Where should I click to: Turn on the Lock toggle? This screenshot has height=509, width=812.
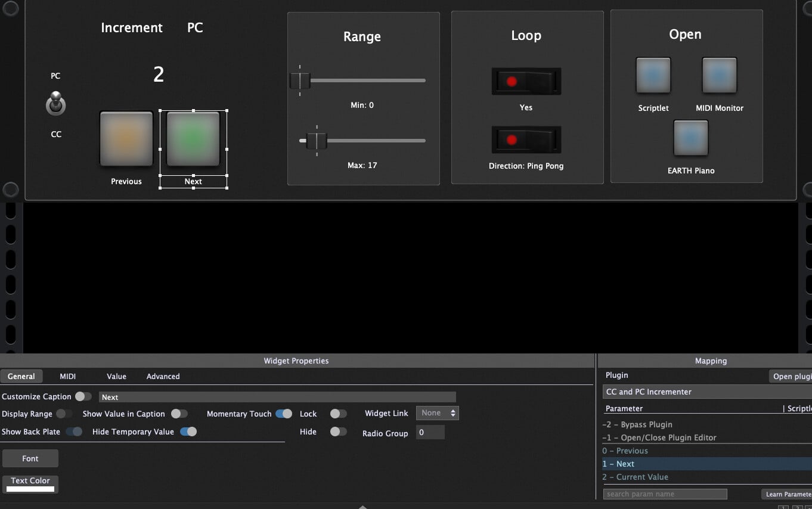pos(338,414)
